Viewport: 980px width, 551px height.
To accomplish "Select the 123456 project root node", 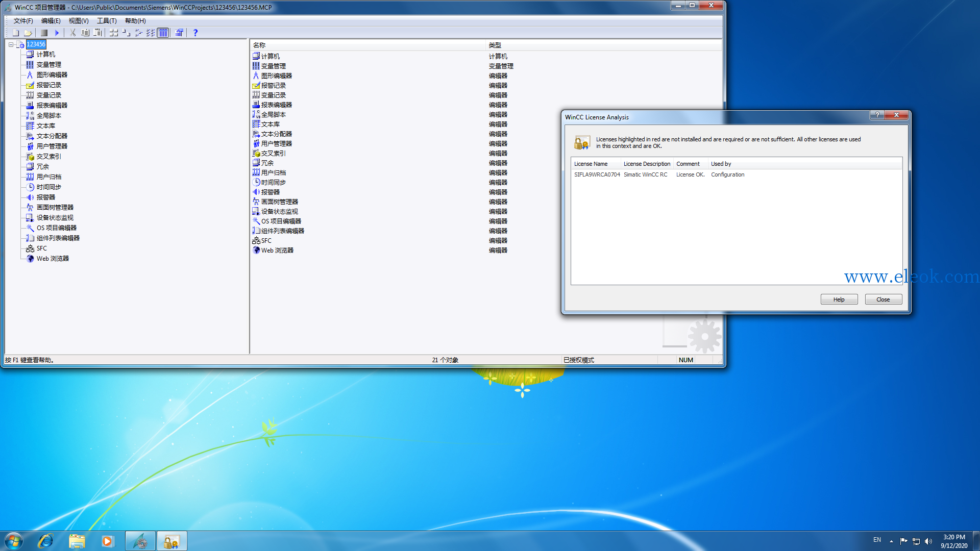I will click(36, 44).
